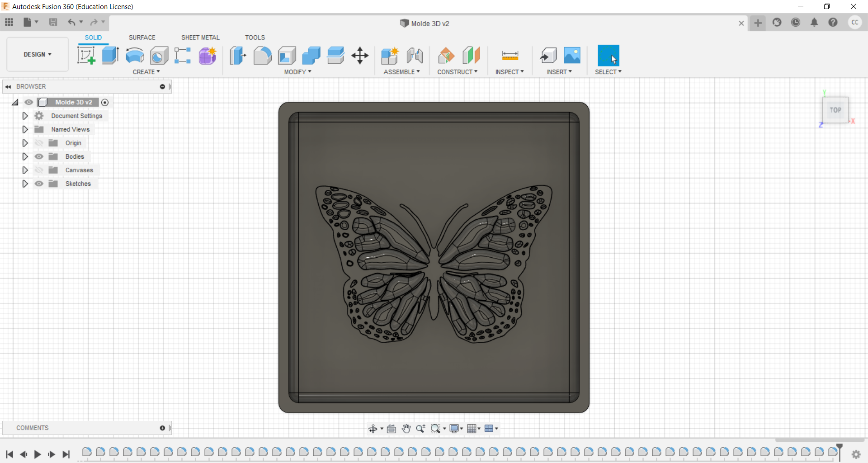868x463 pixels.
Task: Select the Pan hand tool
Action: coord(406,429)
